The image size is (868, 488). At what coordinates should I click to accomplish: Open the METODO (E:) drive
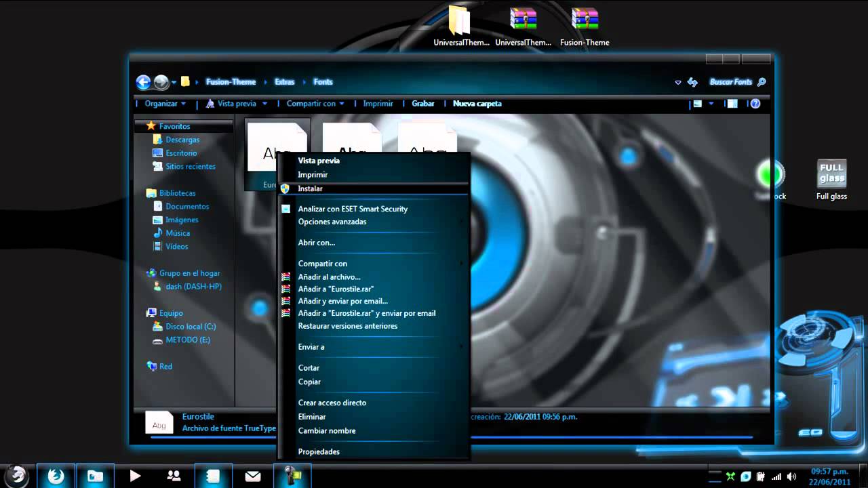(188, 340)
